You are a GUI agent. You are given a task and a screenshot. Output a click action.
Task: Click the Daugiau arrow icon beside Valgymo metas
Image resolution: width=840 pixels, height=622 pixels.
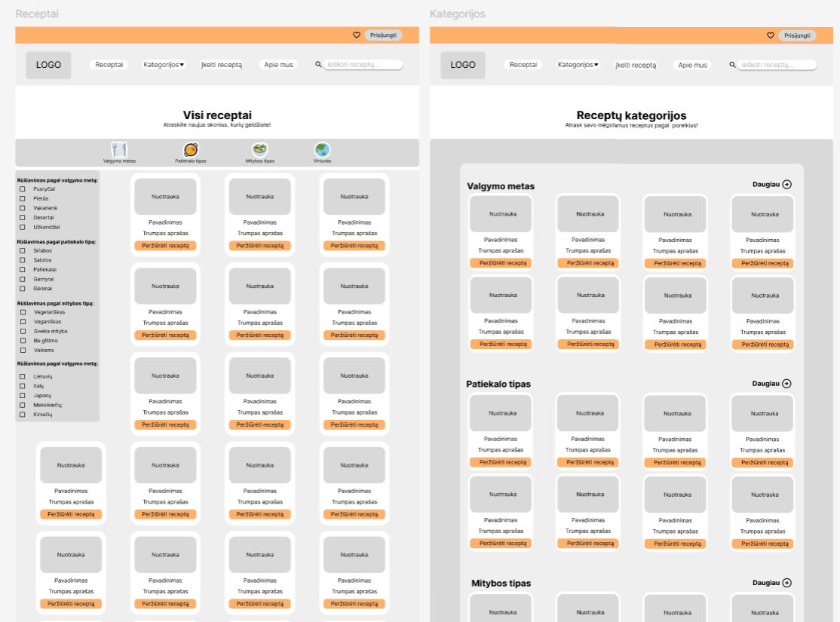[x=787, y=184]
